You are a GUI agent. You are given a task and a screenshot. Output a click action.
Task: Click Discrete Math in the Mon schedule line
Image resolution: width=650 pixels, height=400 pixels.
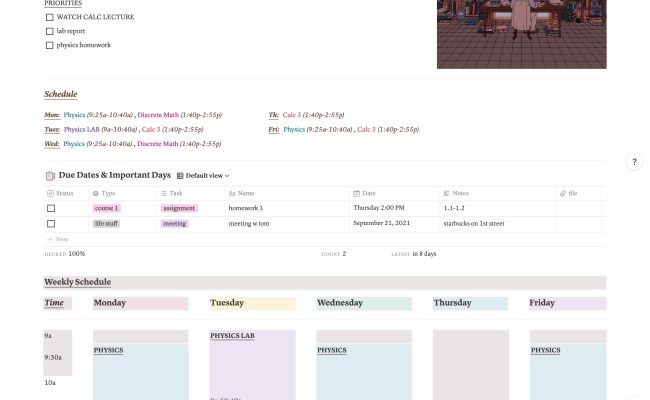click(x=158, y=115)
